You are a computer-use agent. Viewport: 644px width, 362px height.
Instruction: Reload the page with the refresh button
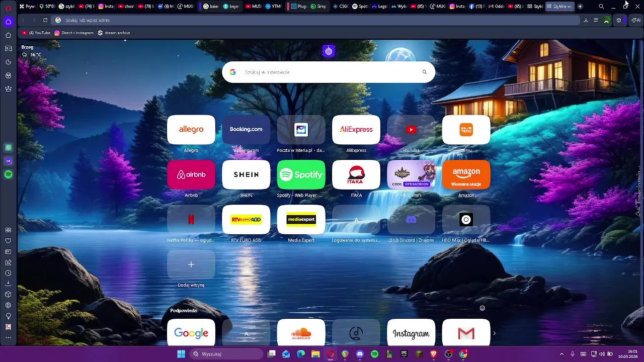point(45,20)
